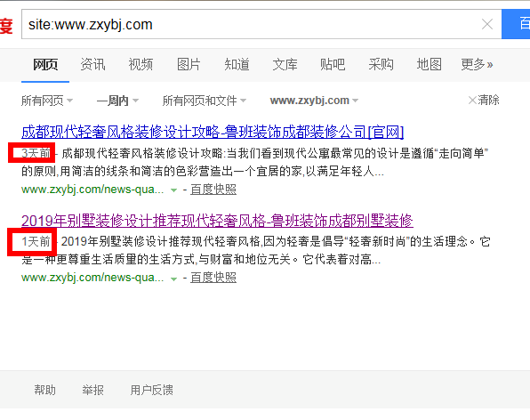Open the 贴吧 tab
Screen dimensions: 530x420
(x=333, y=64)
